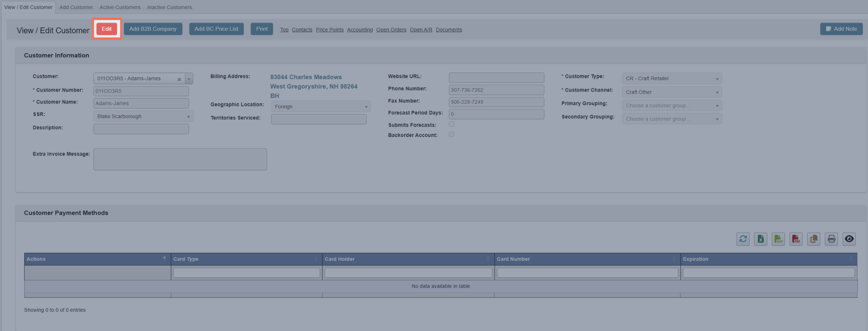Jump to Open A/R link
Image resolution: width=868 pixels, height=331 pixels.
[421, 30]
